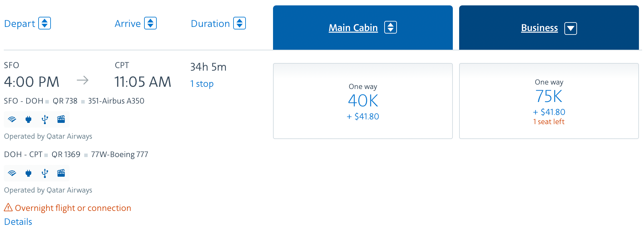Expand the 1 stop itinerary details
Screen dimensions: 644x228
(x=202, y=84)
